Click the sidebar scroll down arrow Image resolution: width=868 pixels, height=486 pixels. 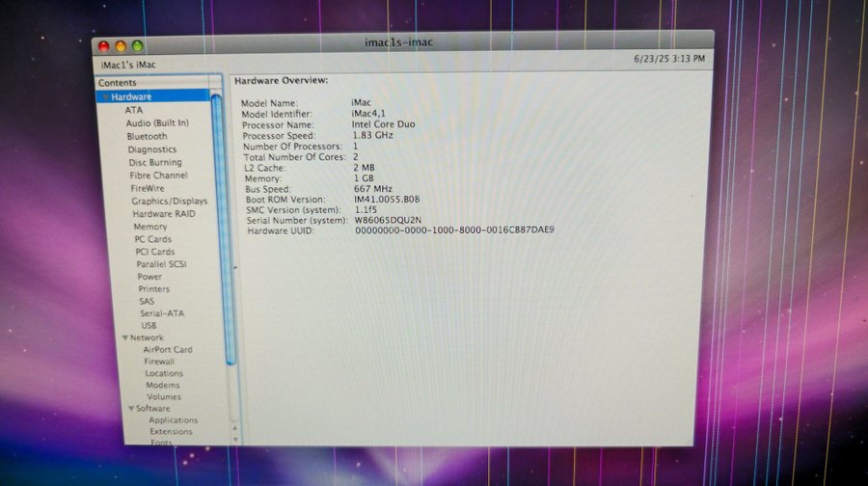point(231,438)
